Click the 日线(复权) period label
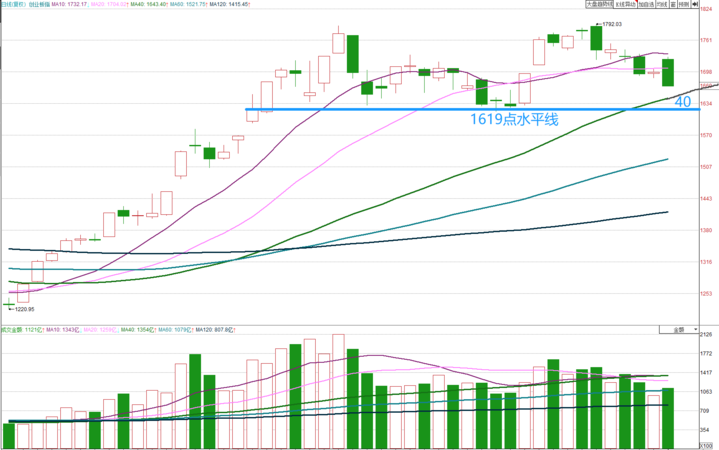The width and height of the screenshot is (719, 450). click(13, 4)
